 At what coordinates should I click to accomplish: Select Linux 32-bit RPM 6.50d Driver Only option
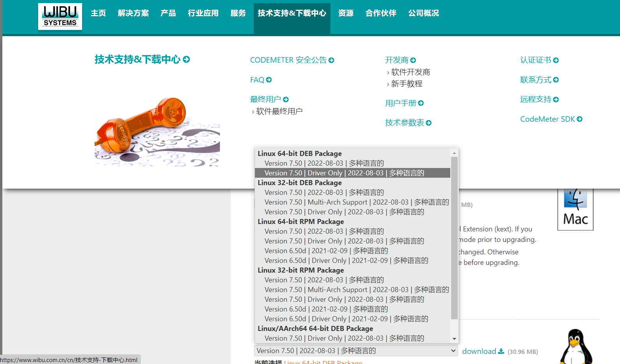coord(353,319)
